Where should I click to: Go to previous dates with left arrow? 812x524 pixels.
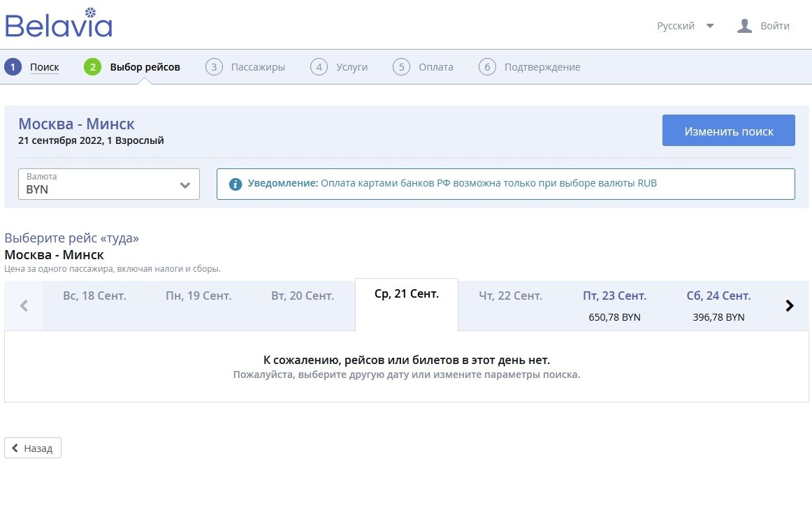24,305
